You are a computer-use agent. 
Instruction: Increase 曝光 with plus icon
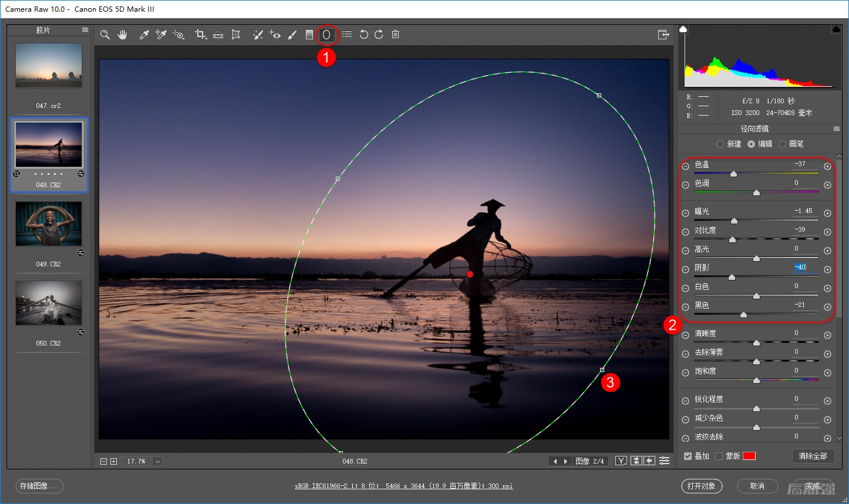pos(827,213)
